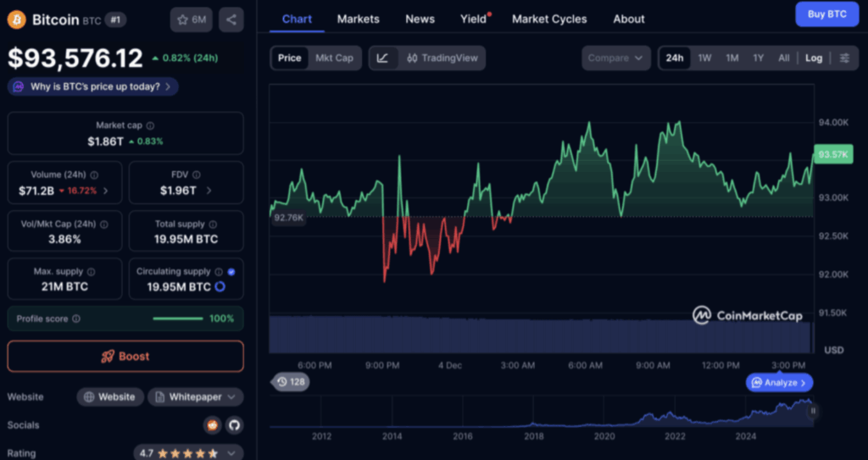Open the Markets tab
This screenshot has width=868, height=460.
coord(358,19)
